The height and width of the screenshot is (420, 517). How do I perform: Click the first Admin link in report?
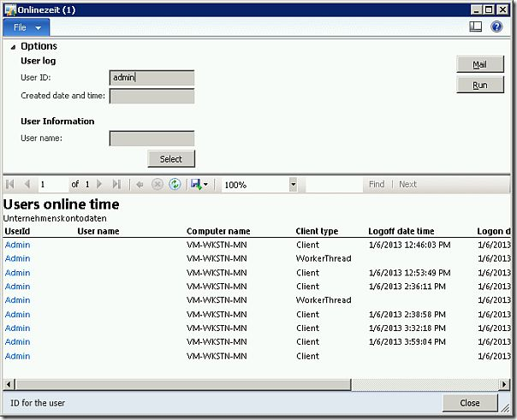click(17, 245)
